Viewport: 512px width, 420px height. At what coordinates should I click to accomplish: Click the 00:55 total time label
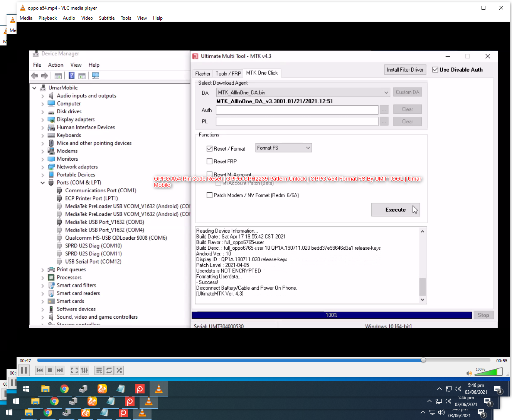click(502, 361)
